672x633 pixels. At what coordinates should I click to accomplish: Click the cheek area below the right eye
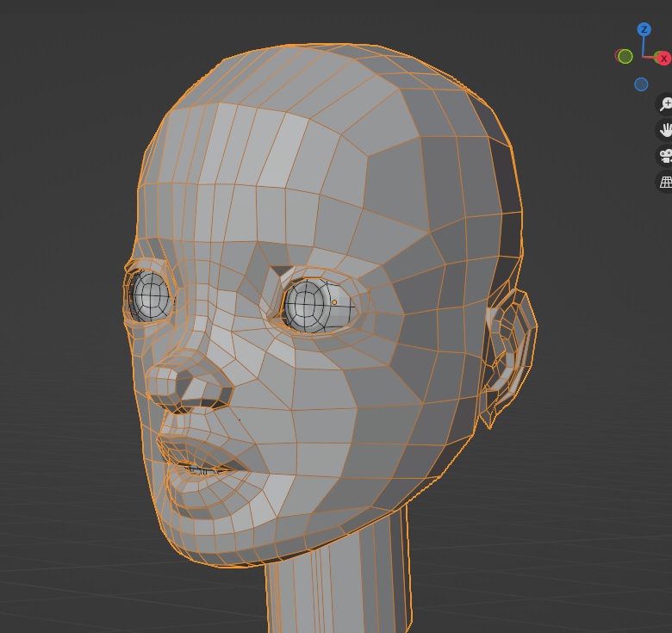click(x=327, y=396)
